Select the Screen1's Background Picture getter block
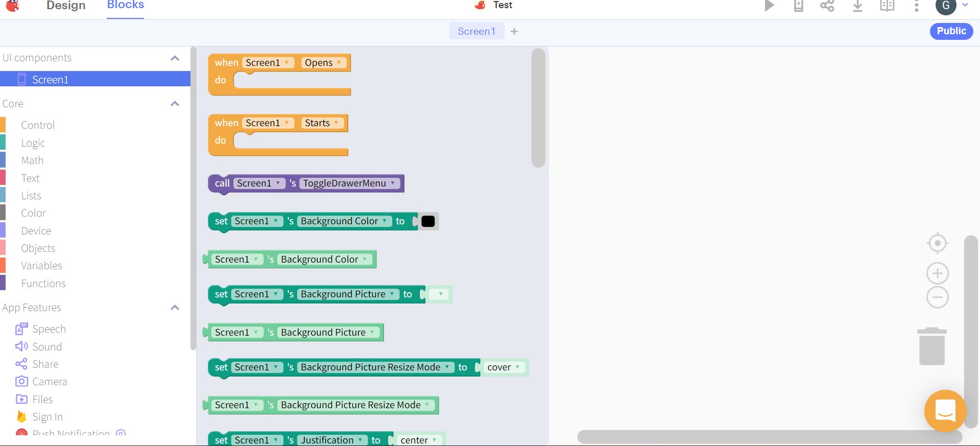Viewport: 980px width, 446px height. [293, 332]
